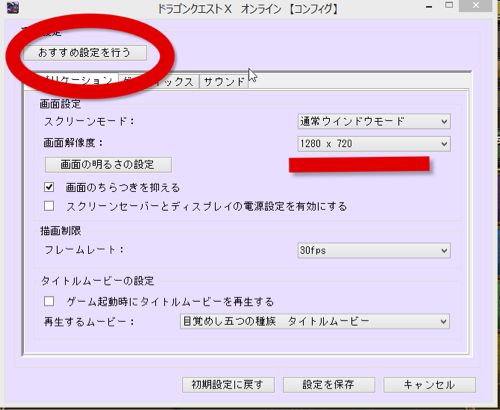Click the 再生するムービー： label
Screen dimensions: 500x410
[89, 322]
